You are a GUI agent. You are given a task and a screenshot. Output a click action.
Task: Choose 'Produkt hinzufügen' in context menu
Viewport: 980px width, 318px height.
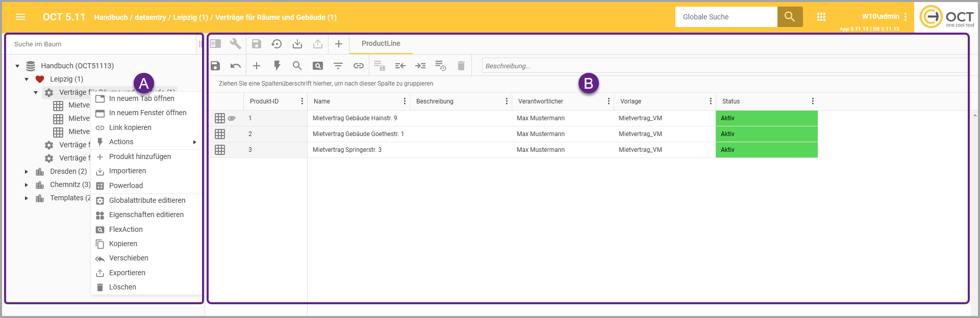click(x=140, y=157)
